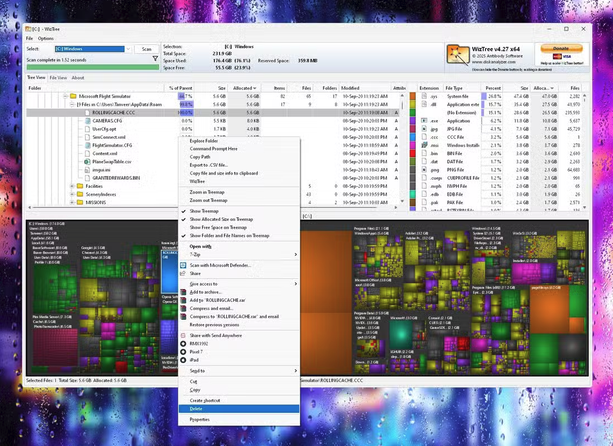
Task: Click the ROLLINGCACHE.CCC file icon
Action: (87, 113)
